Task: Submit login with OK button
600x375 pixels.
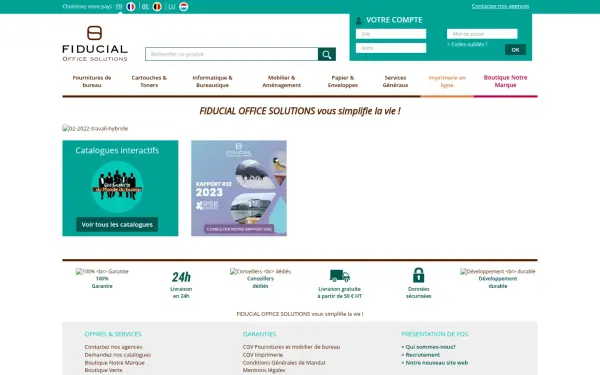Action: coord(515,50)
